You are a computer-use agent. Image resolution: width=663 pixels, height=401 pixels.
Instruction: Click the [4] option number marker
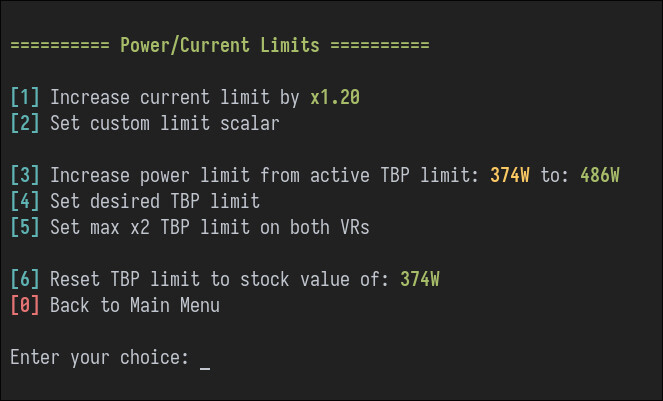coord(25,202)
